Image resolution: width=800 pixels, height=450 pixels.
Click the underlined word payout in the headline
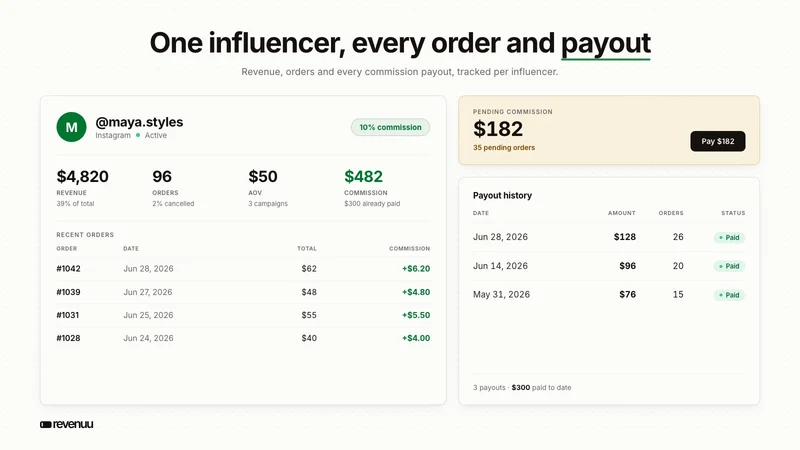(606, 44)
